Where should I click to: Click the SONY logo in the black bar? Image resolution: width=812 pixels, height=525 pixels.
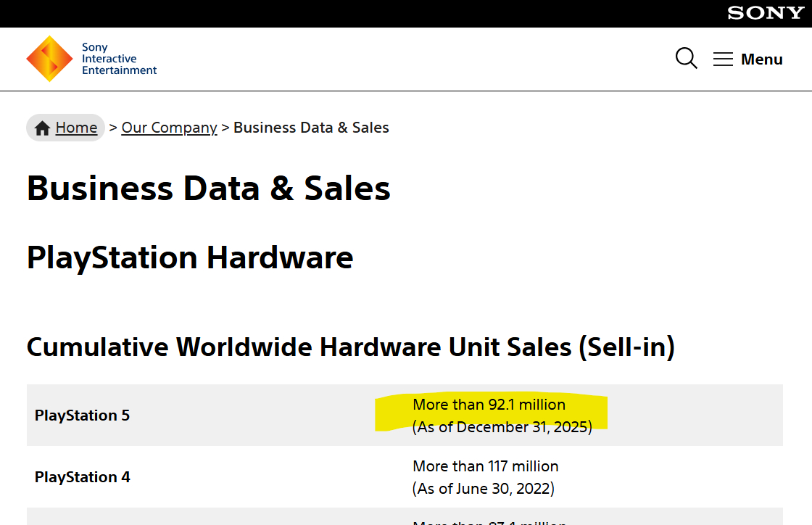[x=765, y=13]
